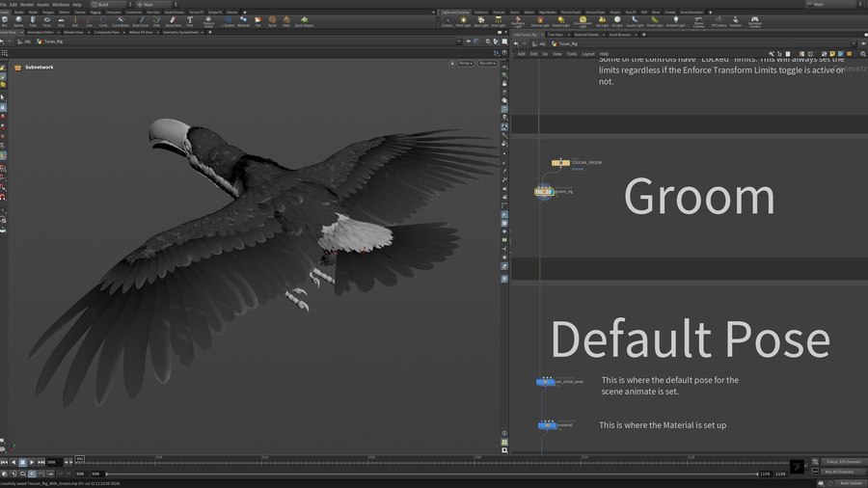Open the No cam dropdown in viewport

(487, 63)
